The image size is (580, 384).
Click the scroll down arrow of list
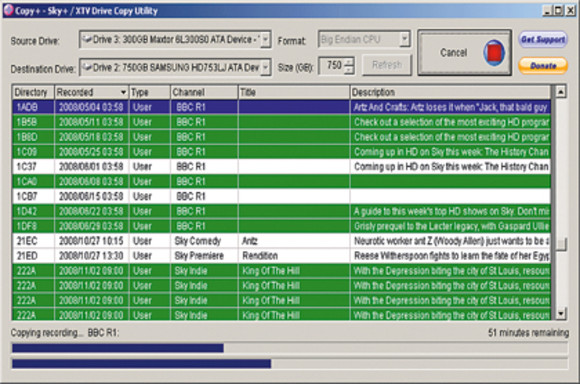[561, 314]
